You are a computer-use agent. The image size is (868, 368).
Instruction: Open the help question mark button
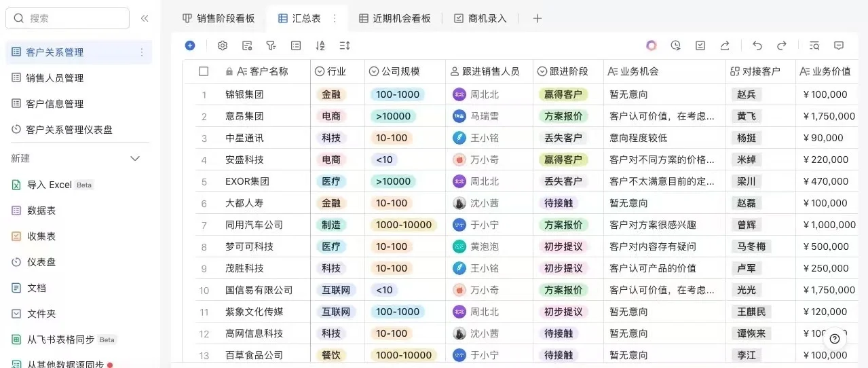[835, 339]
